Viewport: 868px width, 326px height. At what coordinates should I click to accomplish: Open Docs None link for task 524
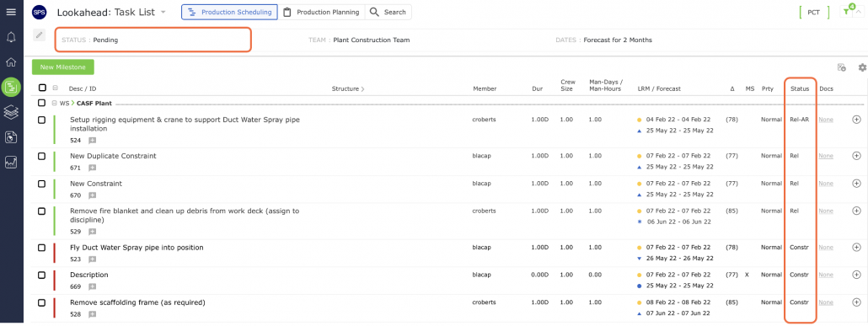tap(825, 120)
